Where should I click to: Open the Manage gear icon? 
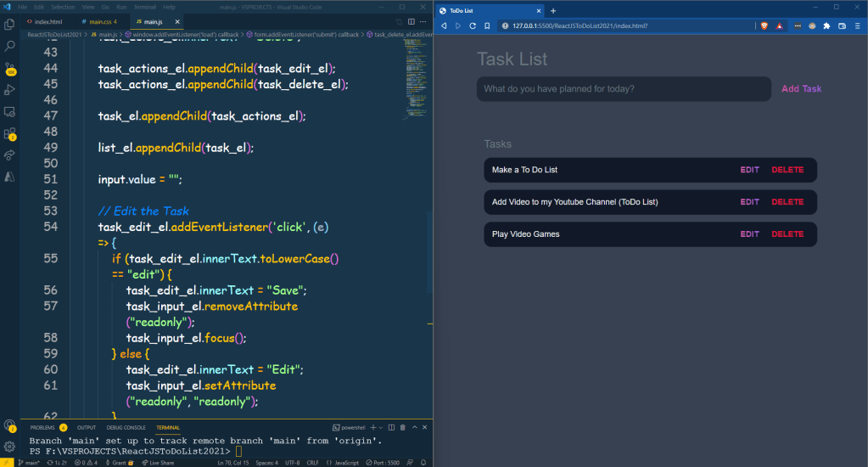10,446
